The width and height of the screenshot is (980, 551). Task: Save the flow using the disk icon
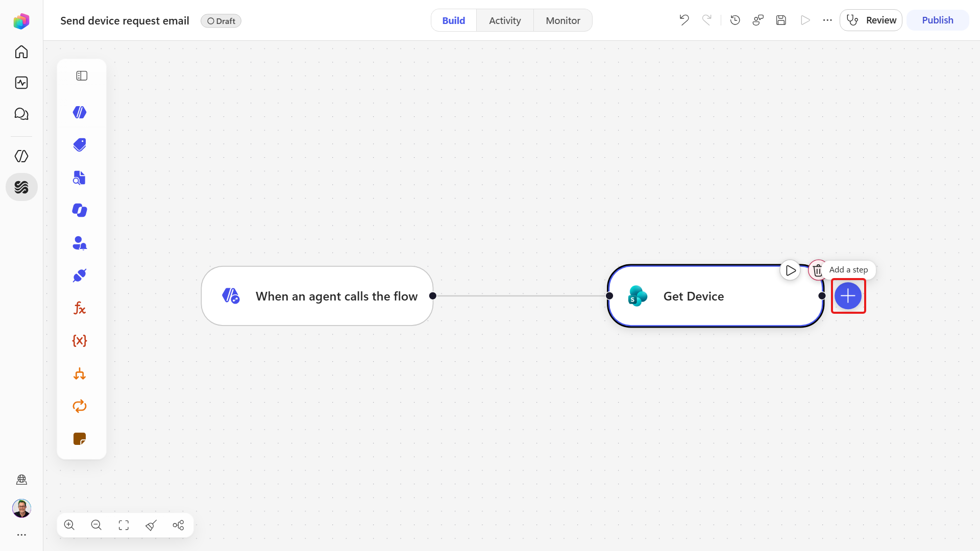click(781, 20)
